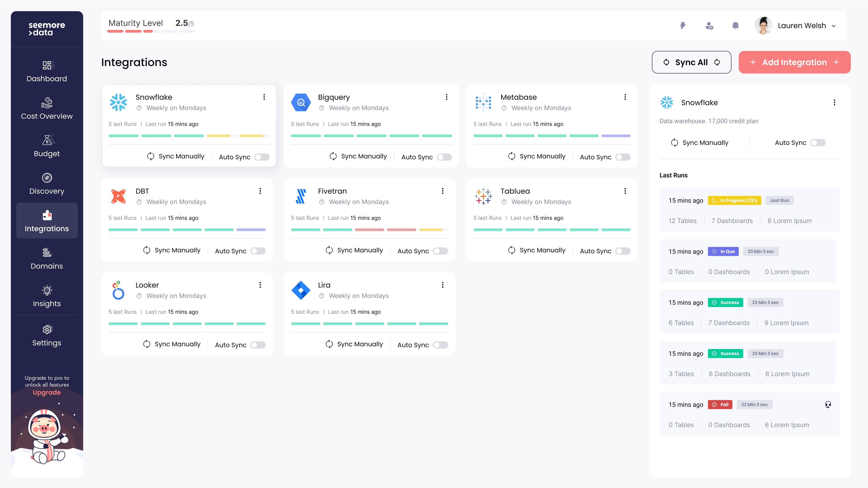Click Fivetran's red third run bar
Image resolution: width=868 pixels, height=488 pixels.
(x=369, y=230)
